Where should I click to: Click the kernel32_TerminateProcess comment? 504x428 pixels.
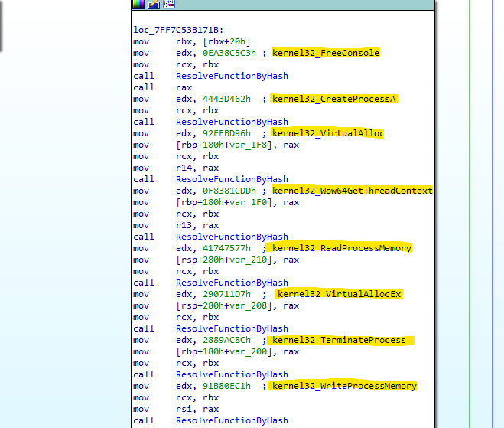click(x=339, y=340)
